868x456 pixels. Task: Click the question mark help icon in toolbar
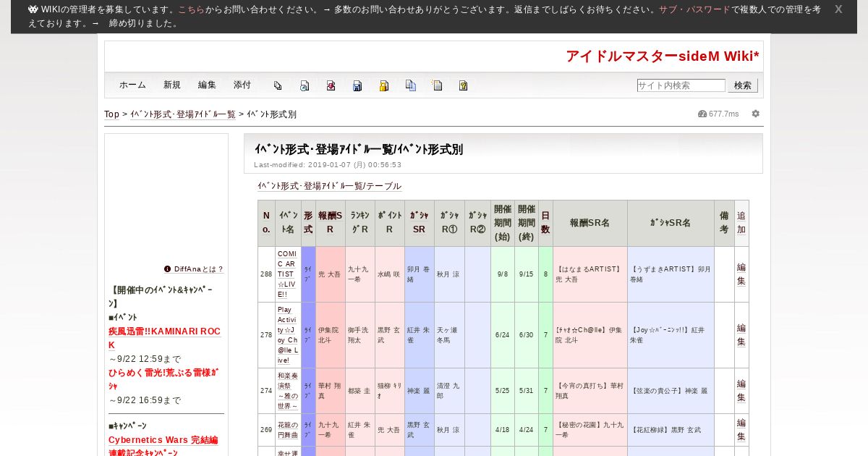pyautogui.click(x=464, y=85)
